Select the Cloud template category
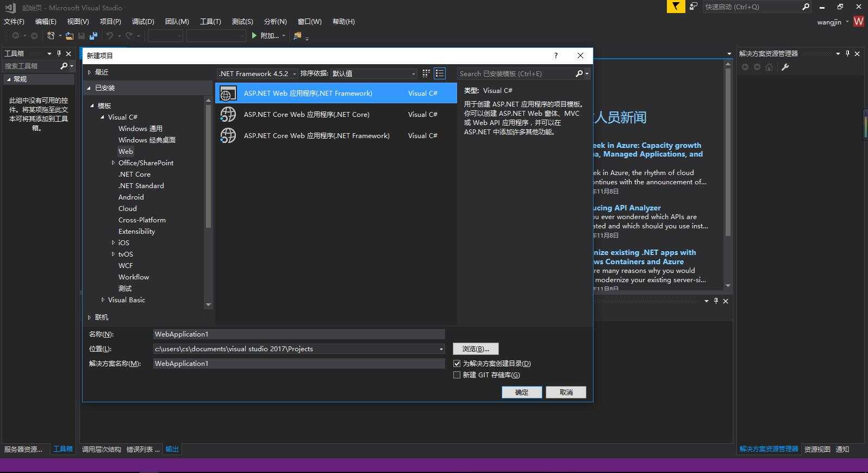This screenshot has height=473, width=868. tap(128, 208)
